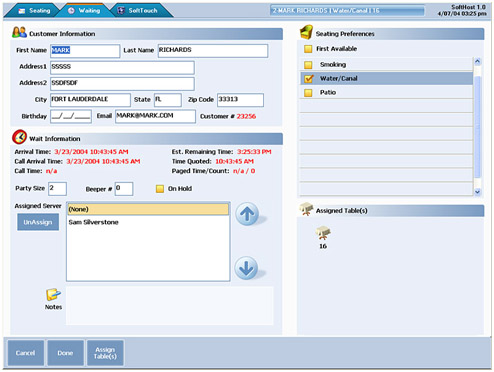Click the UnAssign button
Viewport: 494px width, 372px height.
coord(38,222)
